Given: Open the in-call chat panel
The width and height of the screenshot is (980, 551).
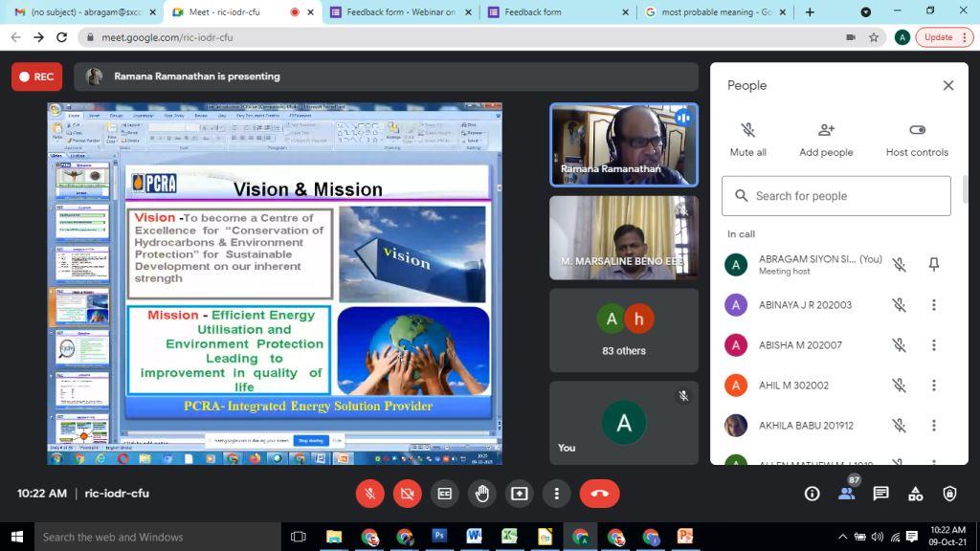Looking at the screenshot, I should tap(880, 494).
